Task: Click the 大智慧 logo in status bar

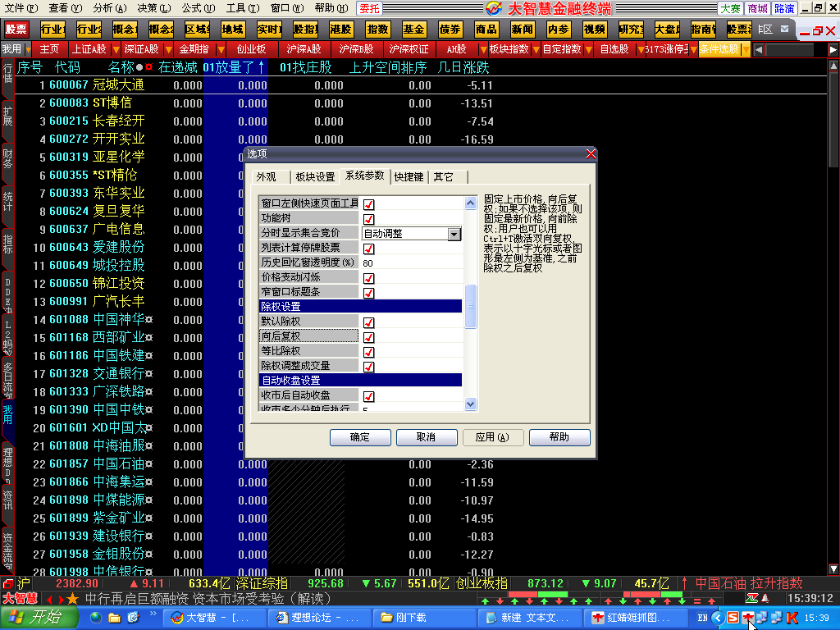Action: click(x=21, y=598)
